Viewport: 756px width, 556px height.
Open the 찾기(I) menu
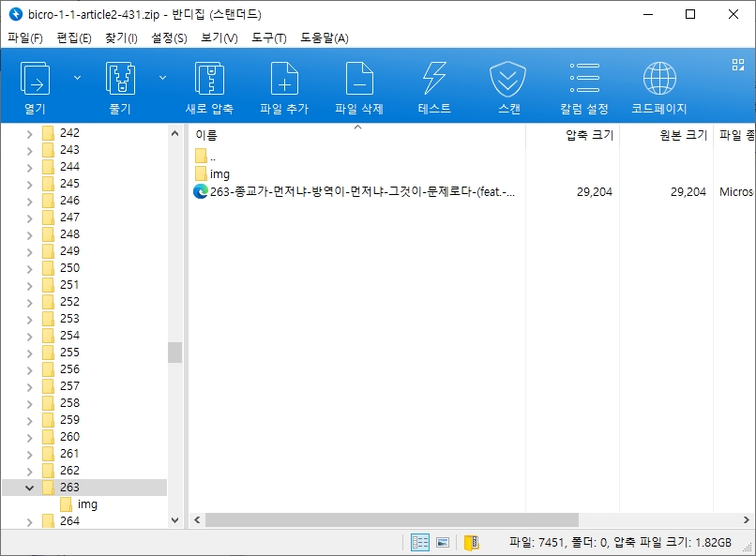click(x=122, y=38)
